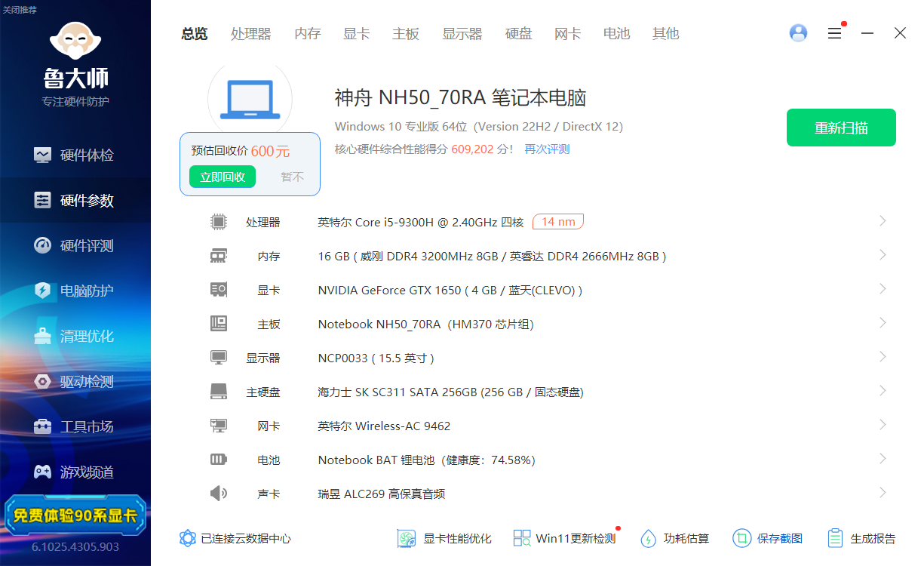924x566 pixels.
Task: Open Win11更新检测 tool
Action: point(522,538)
